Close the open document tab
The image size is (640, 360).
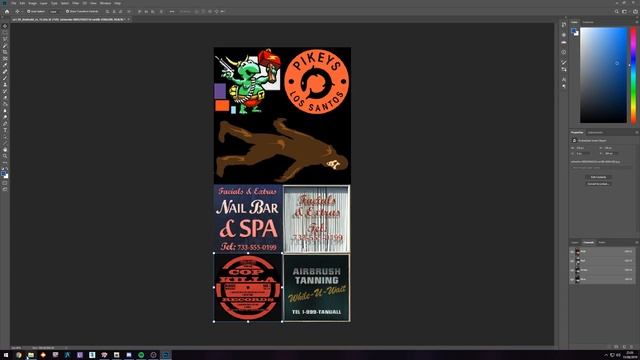[129, 19]
